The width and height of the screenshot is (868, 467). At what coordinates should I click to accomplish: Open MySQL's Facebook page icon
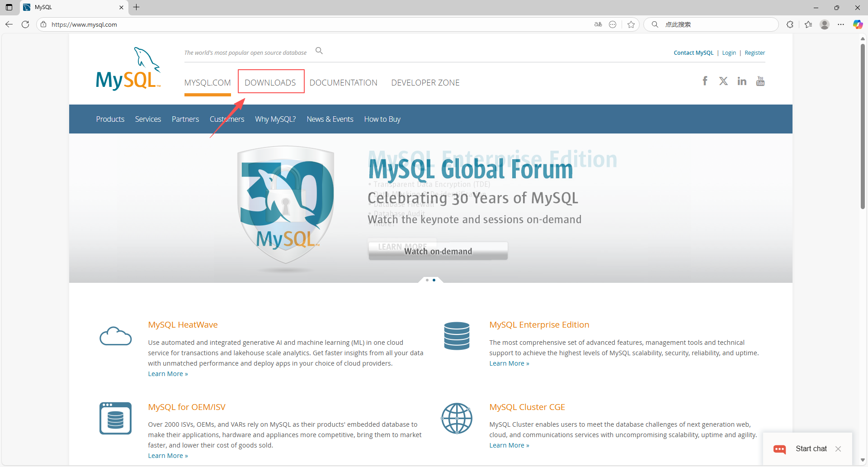tap(705, 81)
